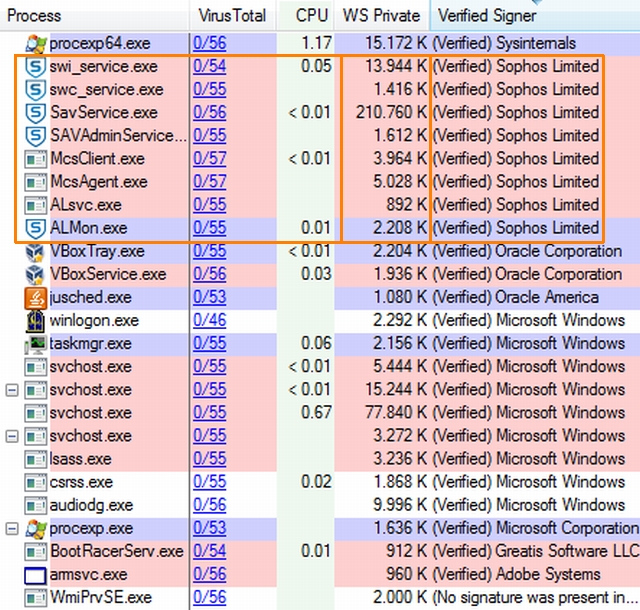Click the Sophos shield icon for swi_service.exe
This screenshot has height=610, width=640.
[x=36, y=67]
